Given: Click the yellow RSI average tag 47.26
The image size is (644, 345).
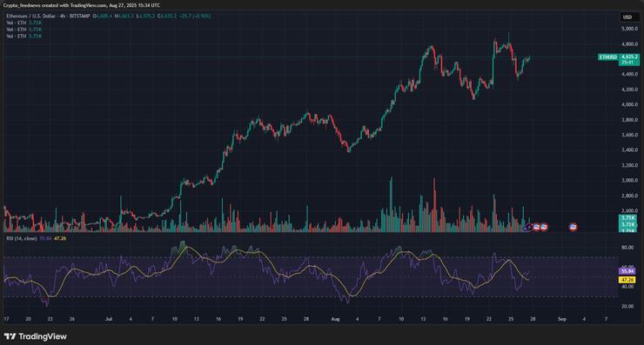Looking at the screenshot, I should tap(627, 280).
